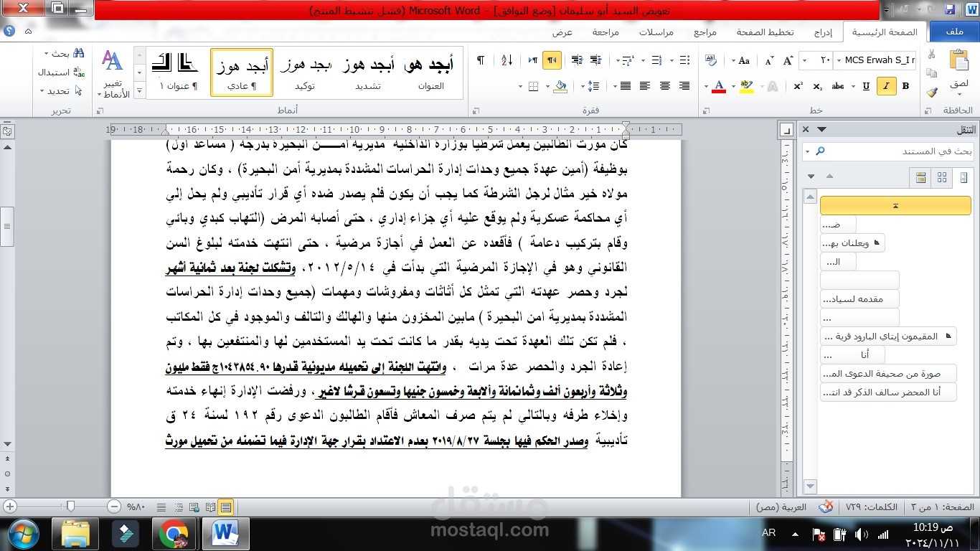Toggle Italic formatting off

[886, 86]
